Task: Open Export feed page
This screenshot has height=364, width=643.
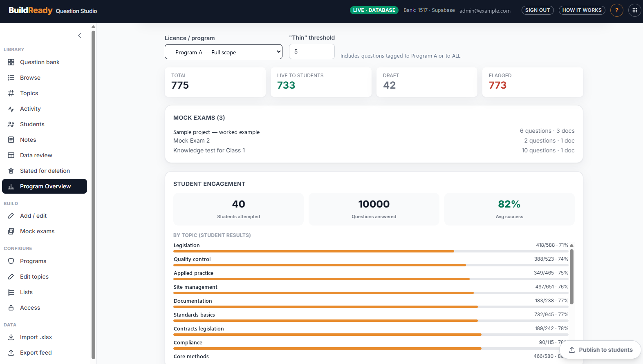Action: [x=45, y=353]
